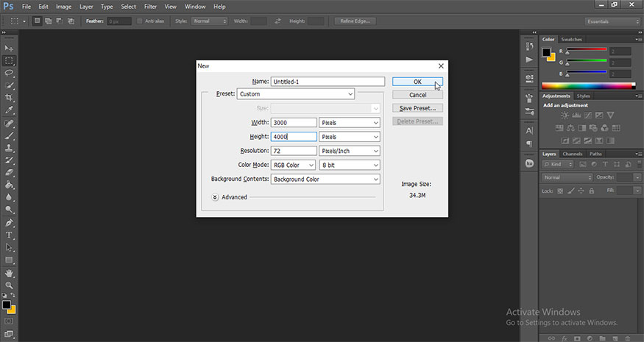Click the Refine Edge button

(355, 21)
